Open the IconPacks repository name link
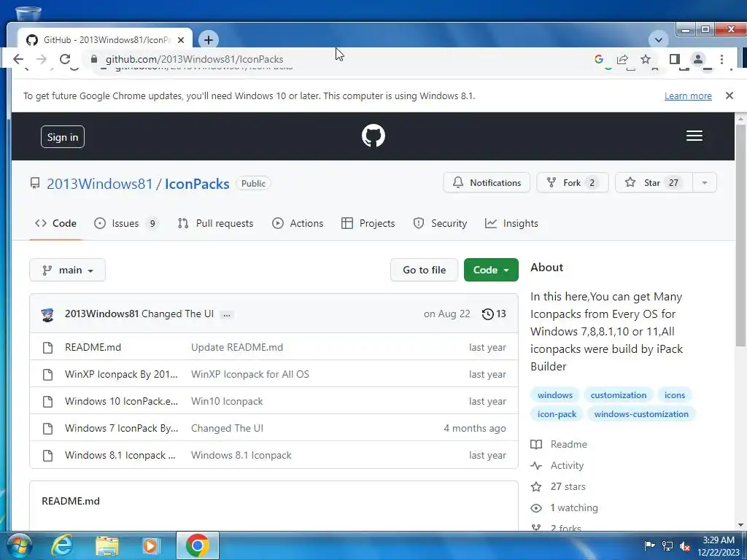The height and width of the screenshot is (560, 747). click(197, 184)
